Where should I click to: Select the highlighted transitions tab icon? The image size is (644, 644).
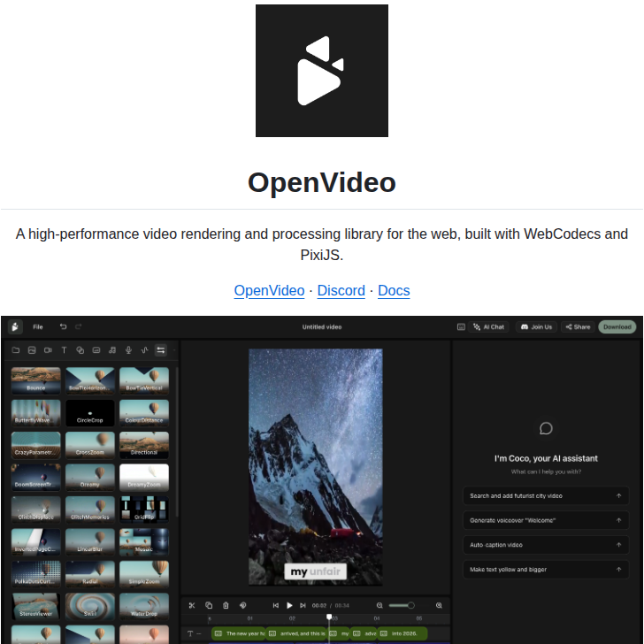click(x=161, y=350)
